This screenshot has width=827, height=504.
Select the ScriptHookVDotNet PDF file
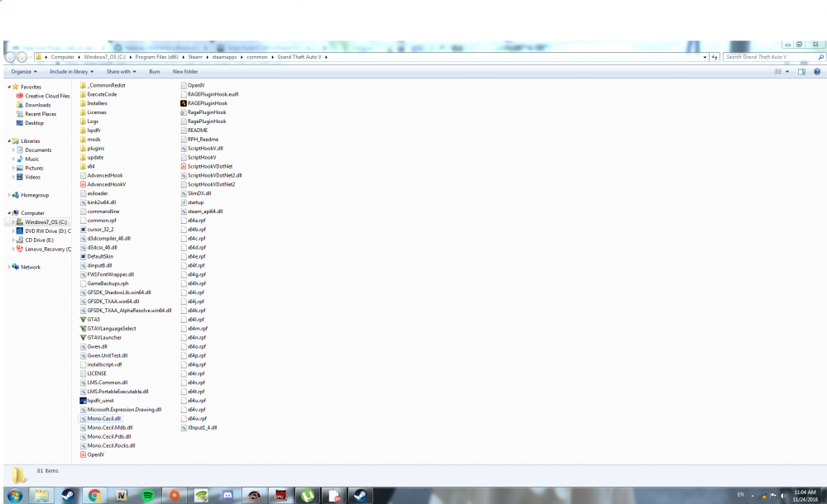point(207,167)
